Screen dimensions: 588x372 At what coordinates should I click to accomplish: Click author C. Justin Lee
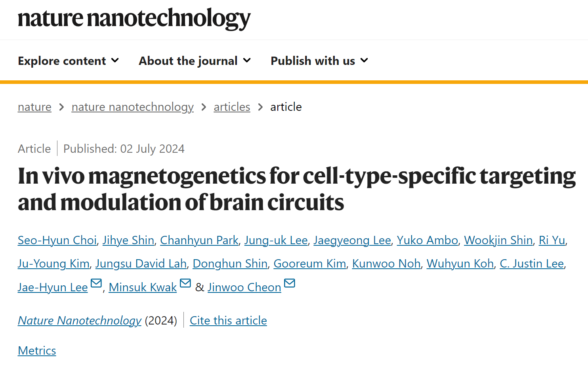(x=531, y=264)
